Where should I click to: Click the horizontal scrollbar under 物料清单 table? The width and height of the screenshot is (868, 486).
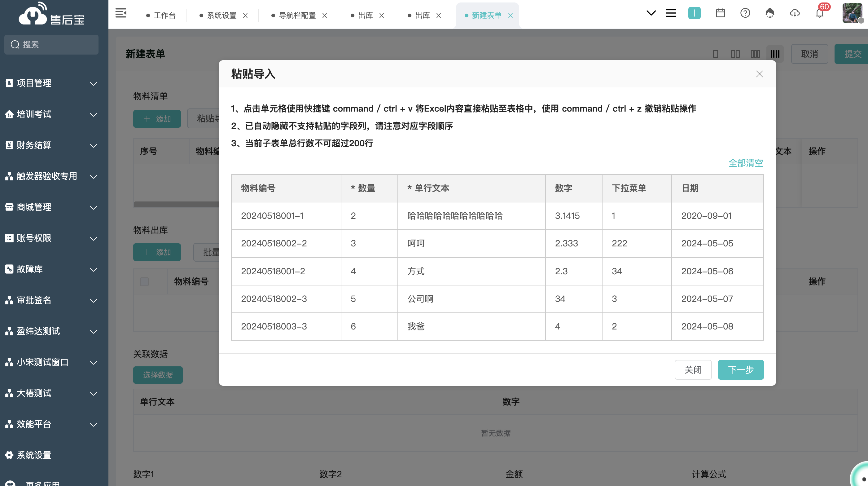pos(176,204)
